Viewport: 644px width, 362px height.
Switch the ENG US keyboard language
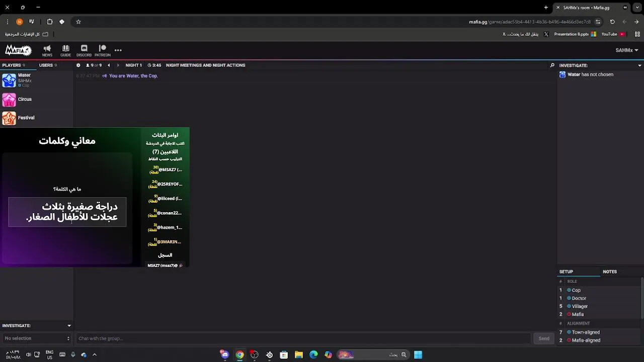pos(49,355)
